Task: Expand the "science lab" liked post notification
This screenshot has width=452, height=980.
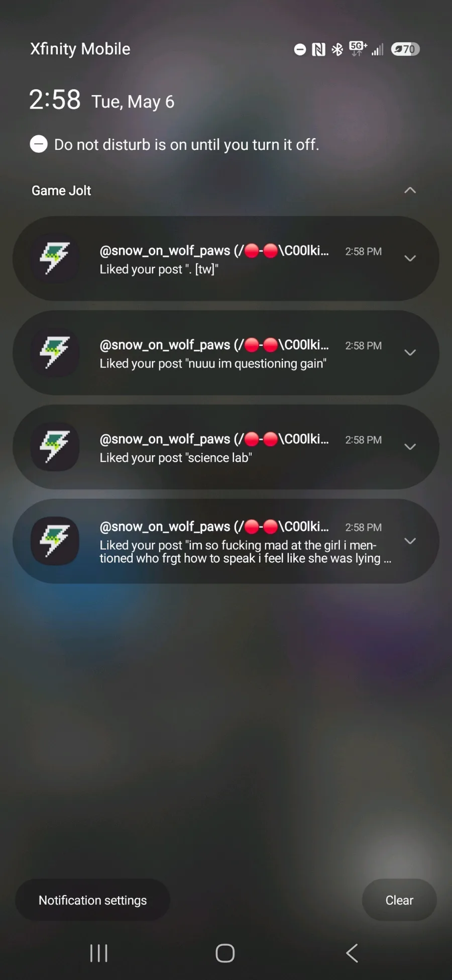Action: [410, 447]
